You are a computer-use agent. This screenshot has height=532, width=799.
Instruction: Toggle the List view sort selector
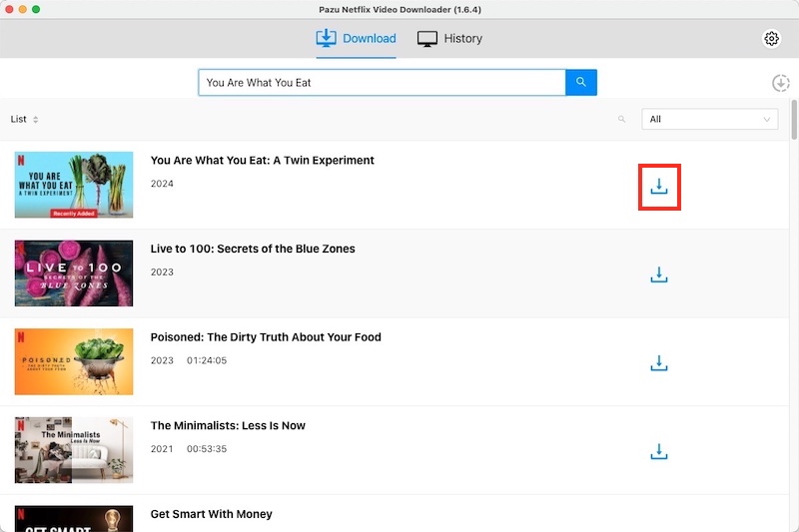[24, 119]
